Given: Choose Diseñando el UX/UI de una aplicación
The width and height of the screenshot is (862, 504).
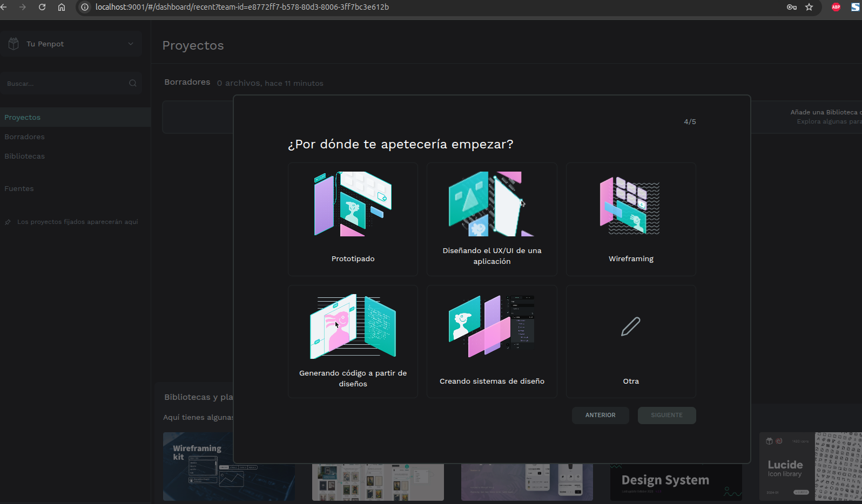Looking at the screenshot, I should (491, 219).
